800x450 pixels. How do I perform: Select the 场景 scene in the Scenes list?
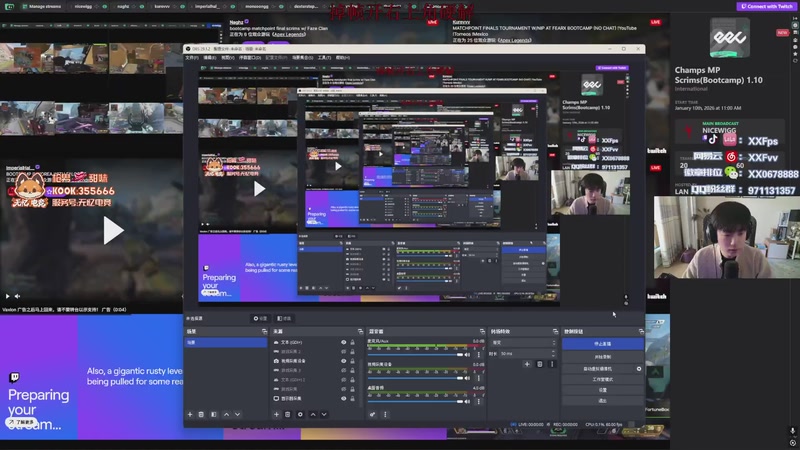point(226,342)
